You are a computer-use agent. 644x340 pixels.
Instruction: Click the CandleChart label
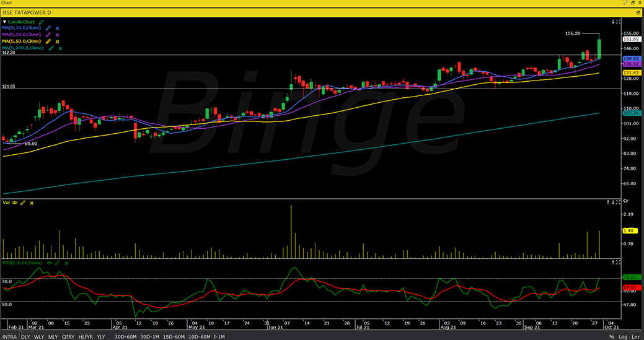pos(21,21)
